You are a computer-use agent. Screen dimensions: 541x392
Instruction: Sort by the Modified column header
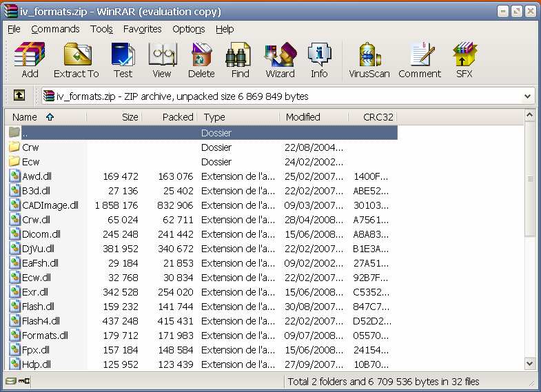[x=314, y=117]
